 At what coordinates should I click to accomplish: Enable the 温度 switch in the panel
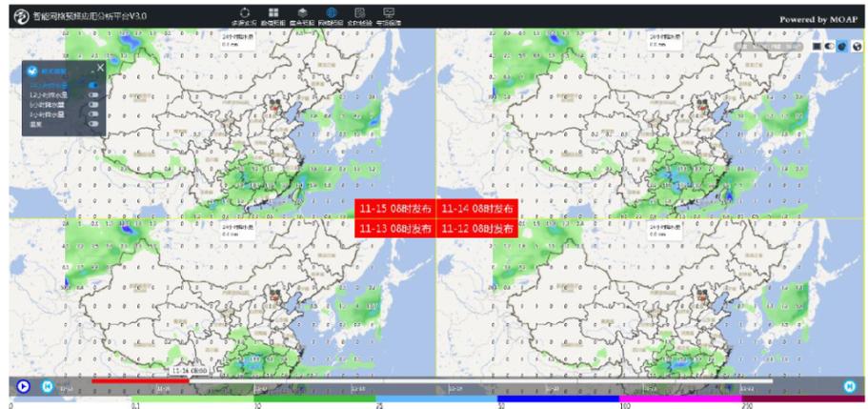pyautogui.click(x=93, y=123)
